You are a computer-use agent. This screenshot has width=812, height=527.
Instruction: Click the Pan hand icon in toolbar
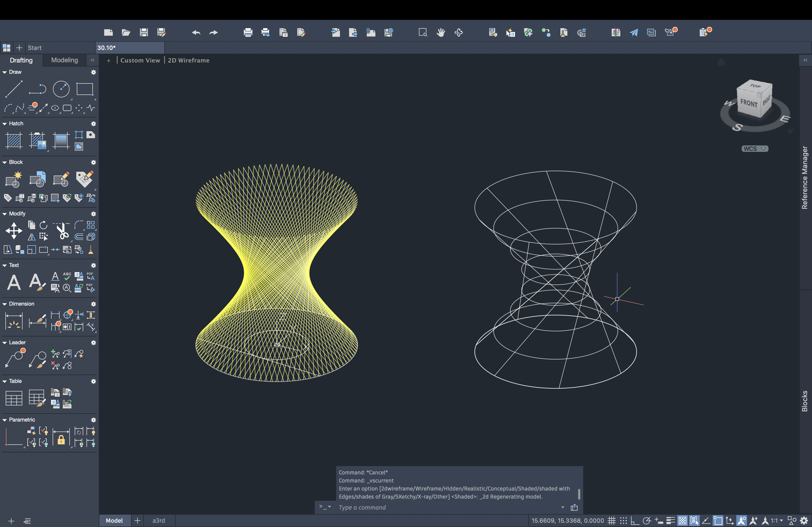[440, 32]
